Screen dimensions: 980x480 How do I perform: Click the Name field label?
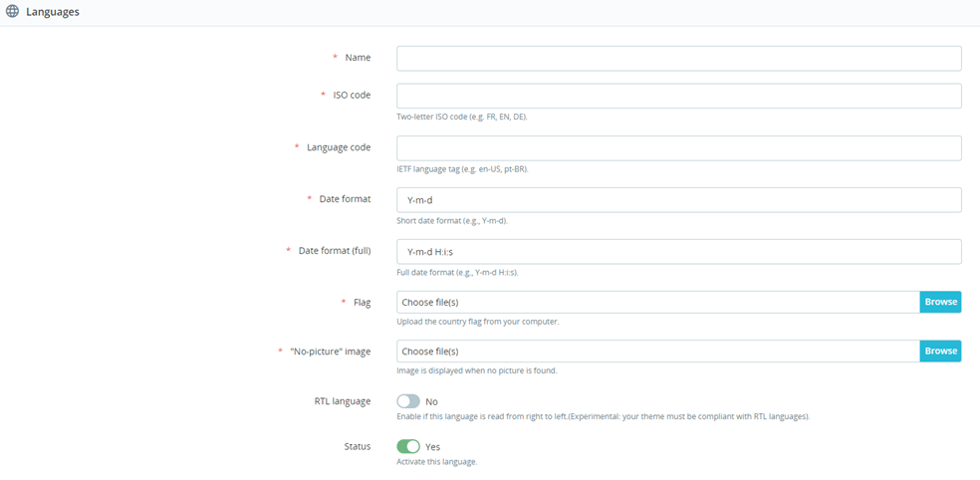tap(359, 58)
